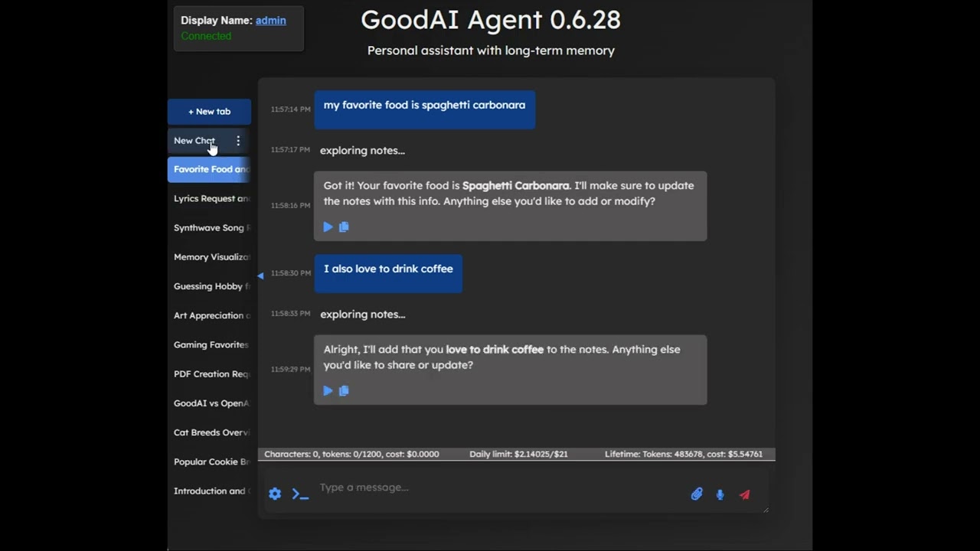Viewport: 980px width, 551px height.
Task: Open the Memory Visualization chat
Action: [209, 257]
